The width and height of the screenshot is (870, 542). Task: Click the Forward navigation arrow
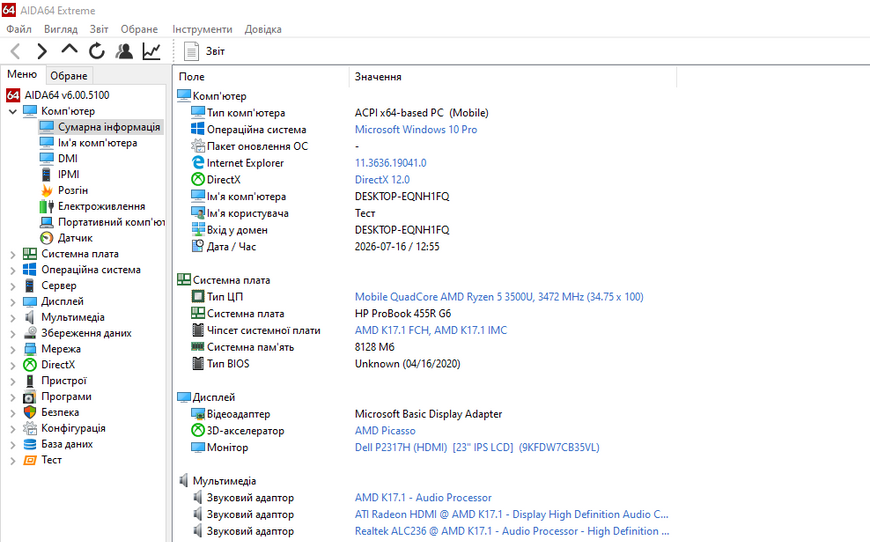42,51
